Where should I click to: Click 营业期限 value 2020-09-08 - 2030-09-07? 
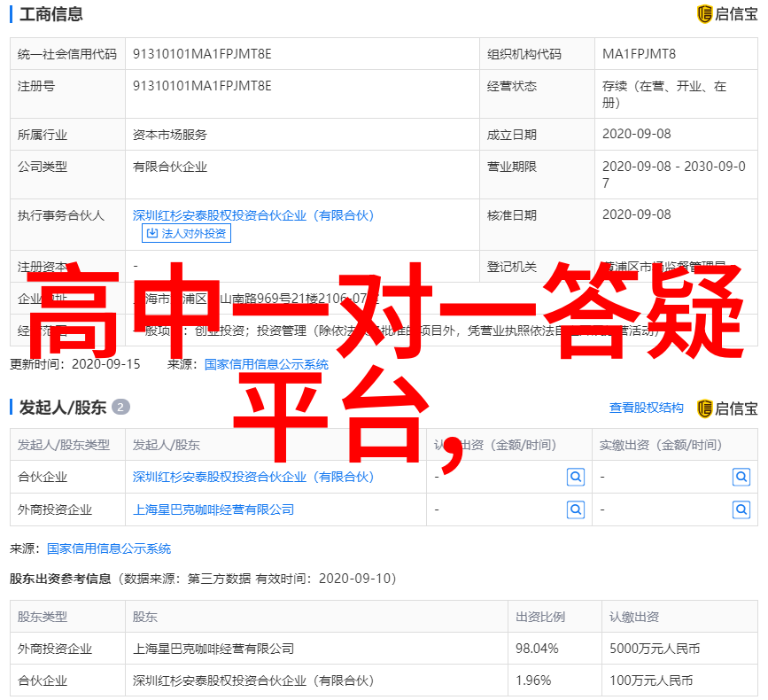coord(673,175)
